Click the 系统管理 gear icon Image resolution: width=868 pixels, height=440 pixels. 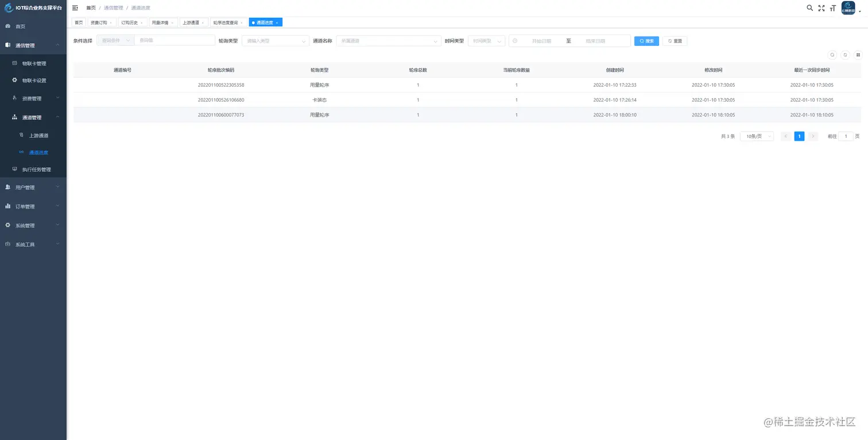coord(8,225)
